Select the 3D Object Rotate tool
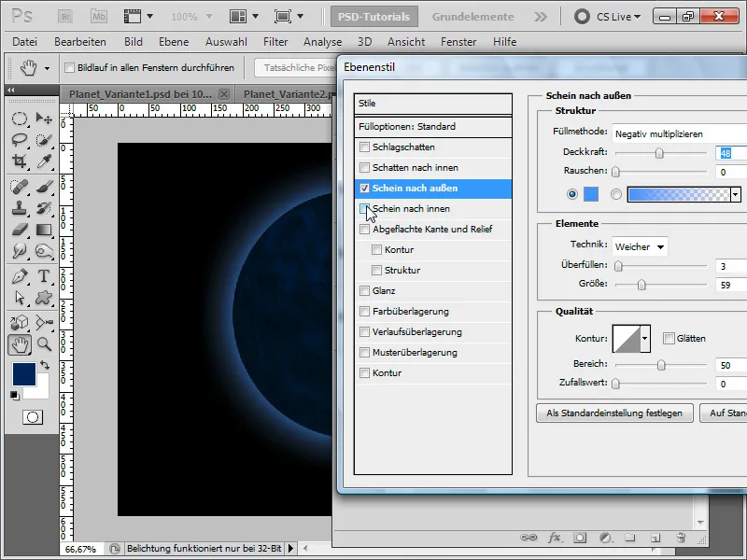Image resolution: width=747 pixels, height=560 pixels. click(x=19, y=322)
